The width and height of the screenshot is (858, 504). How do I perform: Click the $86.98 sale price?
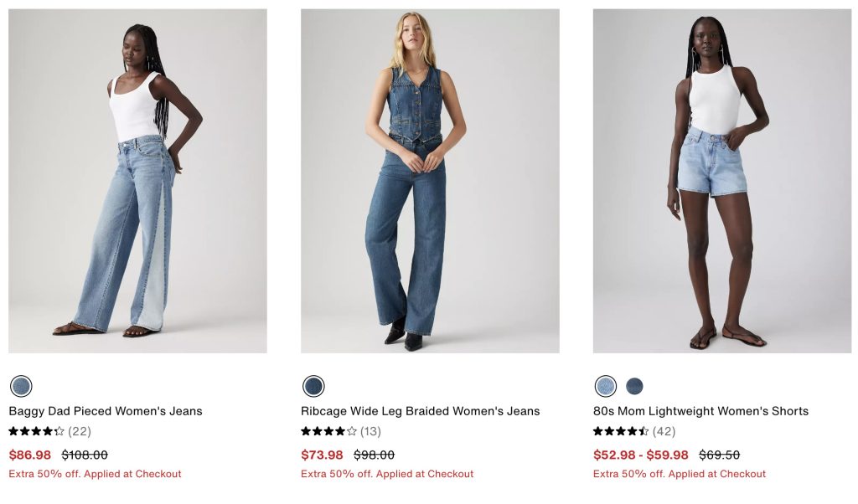coord(30,455)
